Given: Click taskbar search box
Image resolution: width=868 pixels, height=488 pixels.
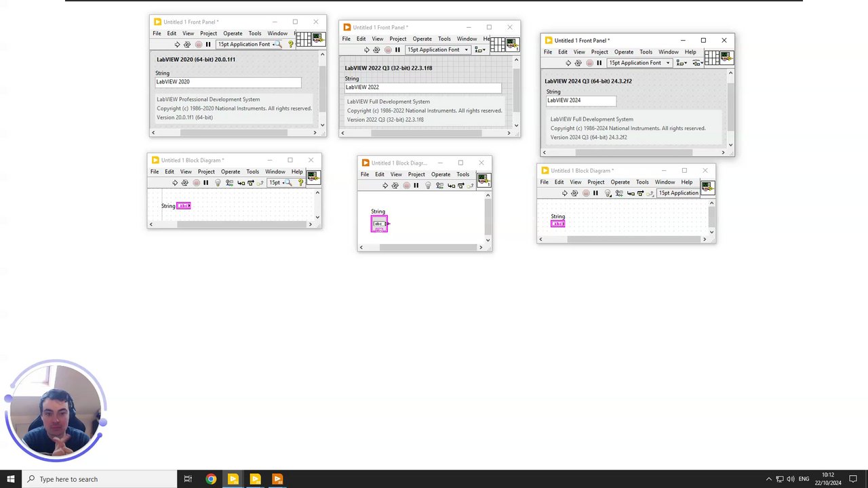Looking at the screenshot, I should [99, 479].
